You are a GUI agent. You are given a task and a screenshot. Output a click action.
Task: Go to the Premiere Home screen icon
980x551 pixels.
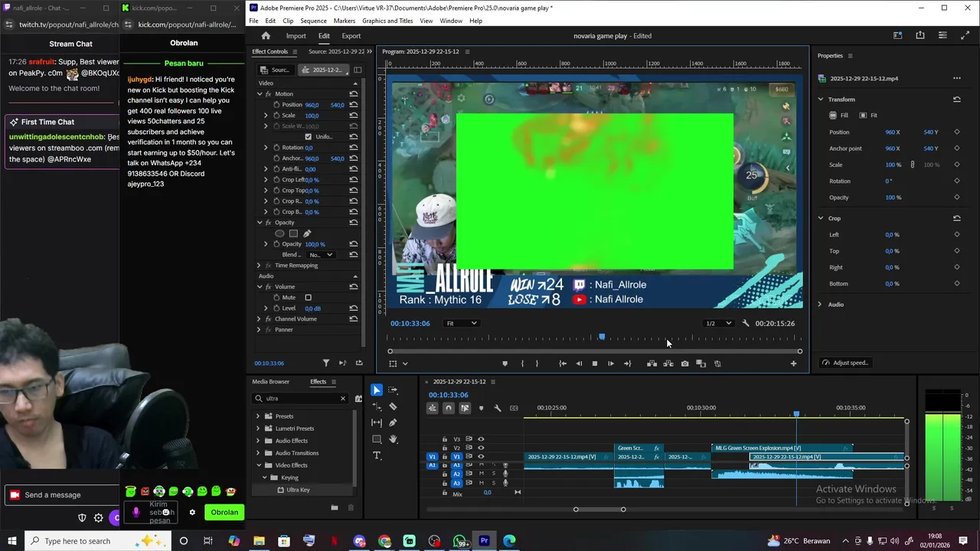coord(266,36)
